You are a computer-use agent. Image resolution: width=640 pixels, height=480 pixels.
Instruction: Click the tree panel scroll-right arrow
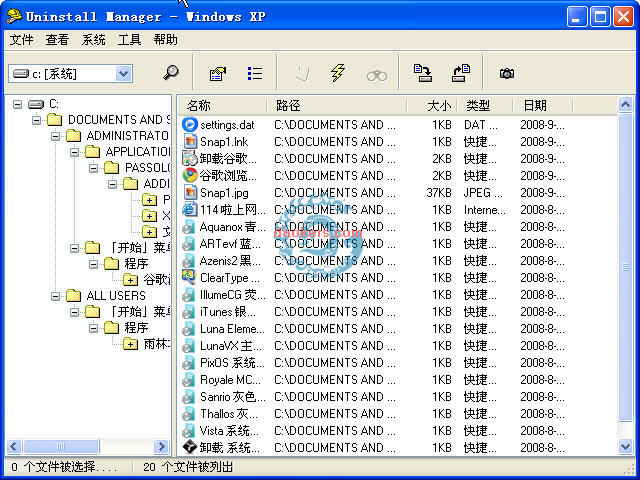pos(162,446)
